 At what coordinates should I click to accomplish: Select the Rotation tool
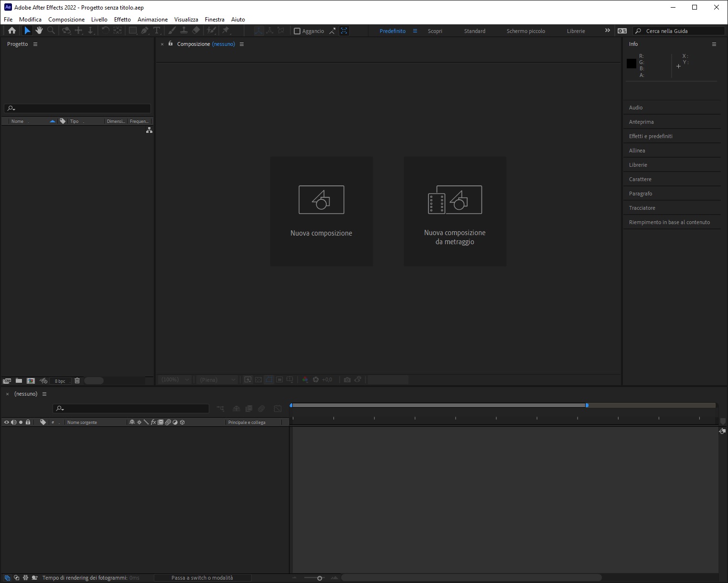pyautogui.click(x=105, y=31)
